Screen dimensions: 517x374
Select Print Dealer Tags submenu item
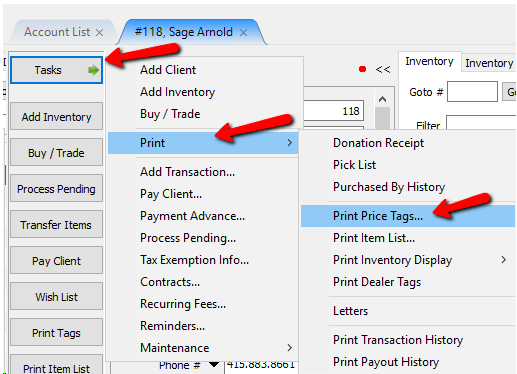(x=377, y=282)
